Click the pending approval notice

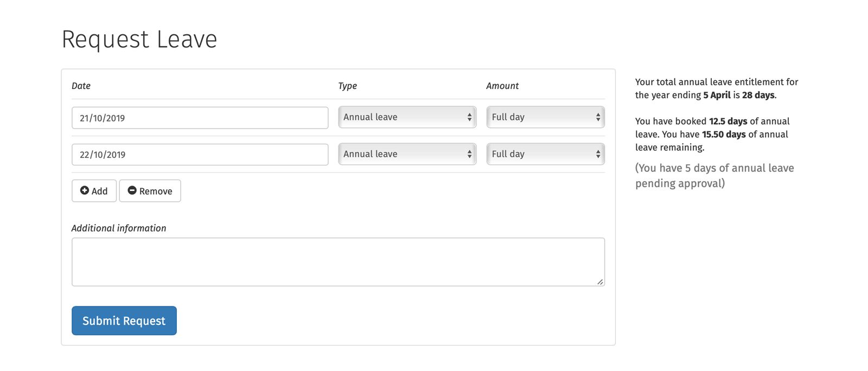click(714, 176)
